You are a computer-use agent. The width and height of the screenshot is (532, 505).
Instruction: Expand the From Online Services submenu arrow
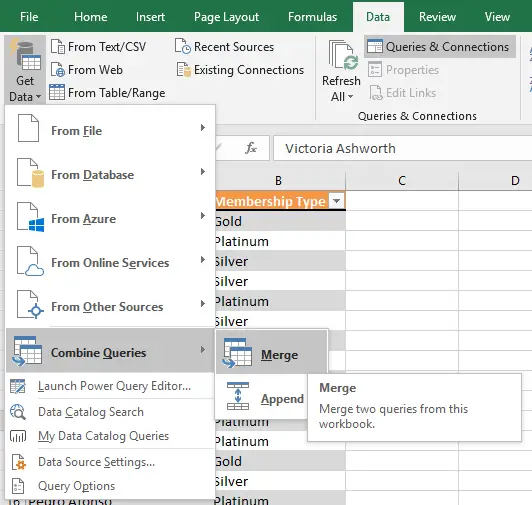203,260
